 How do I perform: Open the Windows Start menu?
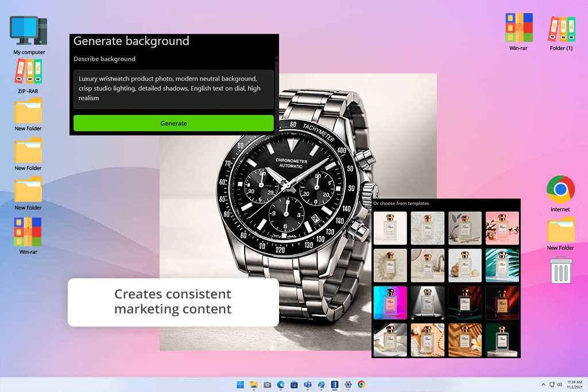(241, 385)
